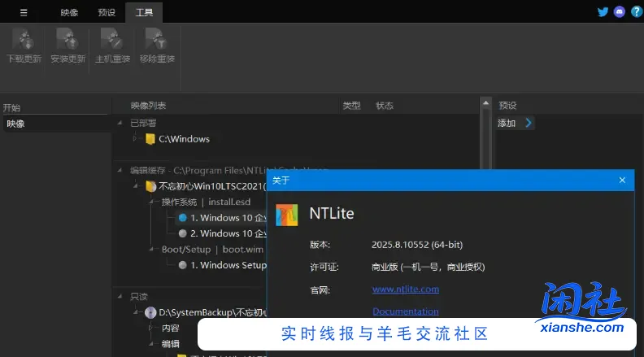Click the C:\Windows folder icon
The height and width of the screenshot is (357, 644).
coord(150,139)
